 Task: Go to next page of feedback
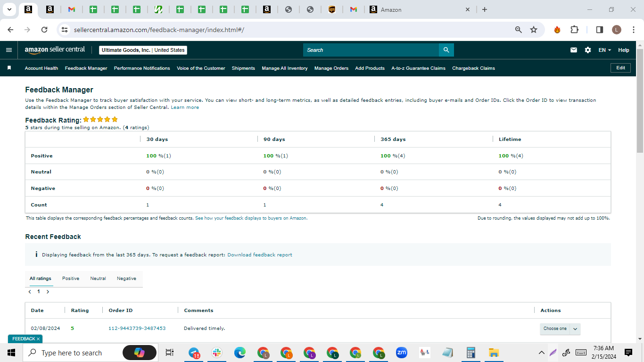pyautogui.click(x=48, y=292)
